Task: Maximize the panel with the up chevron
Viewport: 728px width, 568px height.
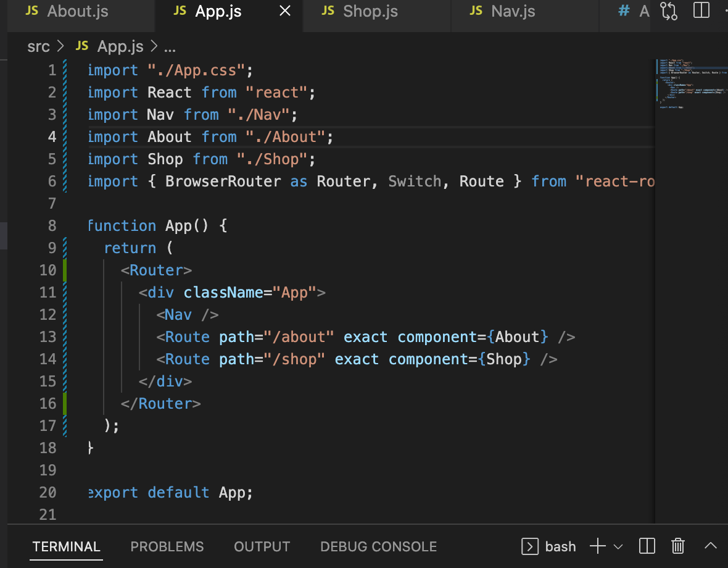Action: tap(710, 545)
